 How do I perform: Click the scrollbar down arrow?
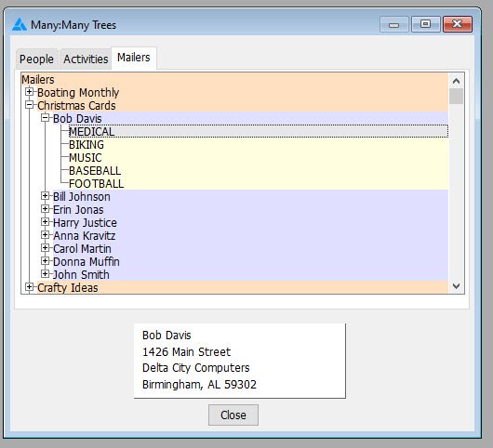click(456, 286)
